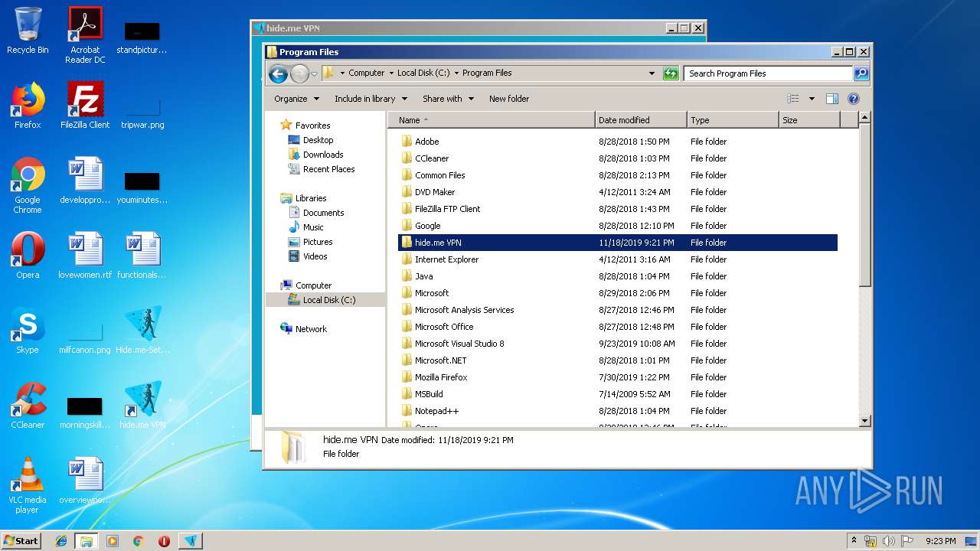Click Change your view icon

(x=793, y=99)
